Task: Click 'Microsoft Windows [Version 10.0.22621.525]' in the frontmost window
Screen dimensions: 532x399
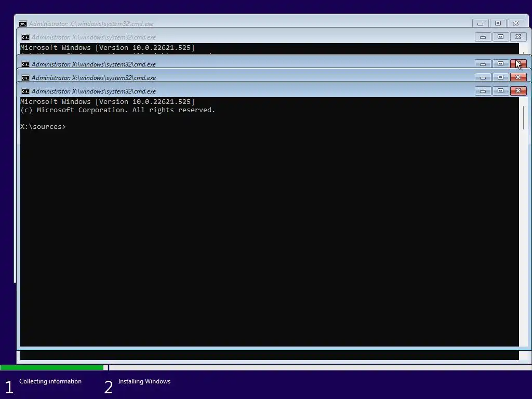Action: coord(108,101)
